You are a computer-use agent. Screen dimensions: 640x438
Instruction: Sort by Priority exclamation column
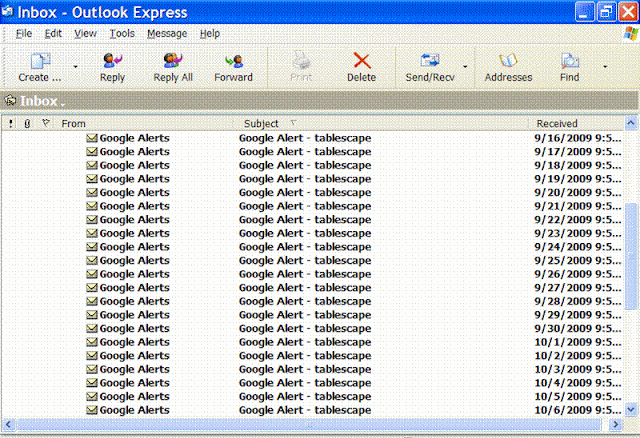coord(11,123)
